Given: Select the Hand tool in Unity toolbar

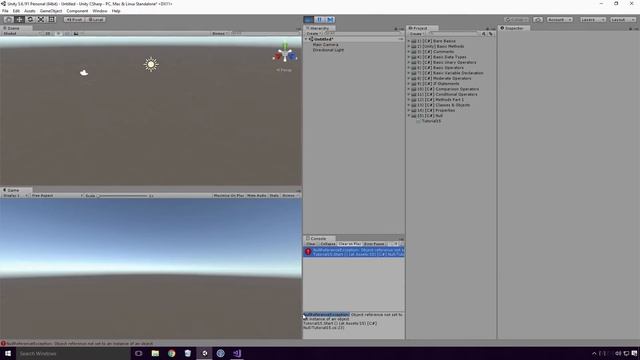Looking at the screenshot, I should (9, 20).
